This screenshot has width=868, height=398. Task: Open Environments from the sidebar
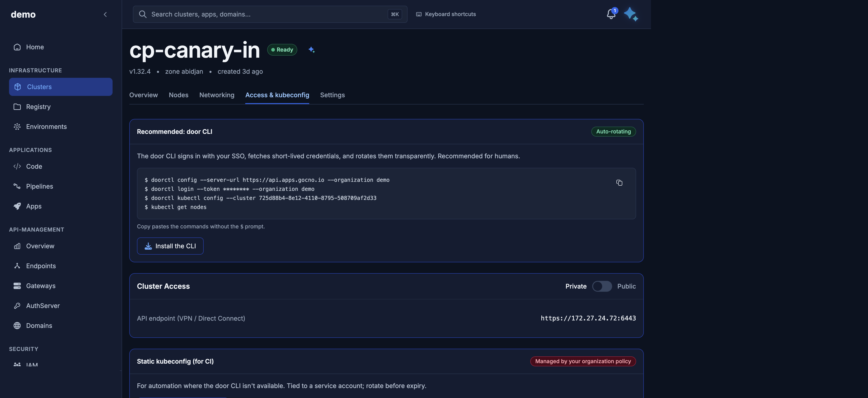pyautogui.click(x=61, y=126)
